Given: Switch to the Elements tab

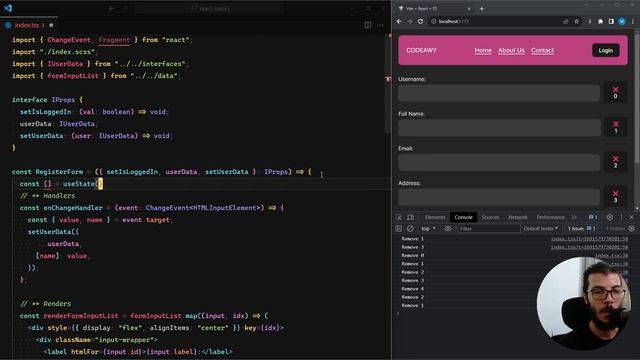Looking at the screenshot, I should pos(435,218).
